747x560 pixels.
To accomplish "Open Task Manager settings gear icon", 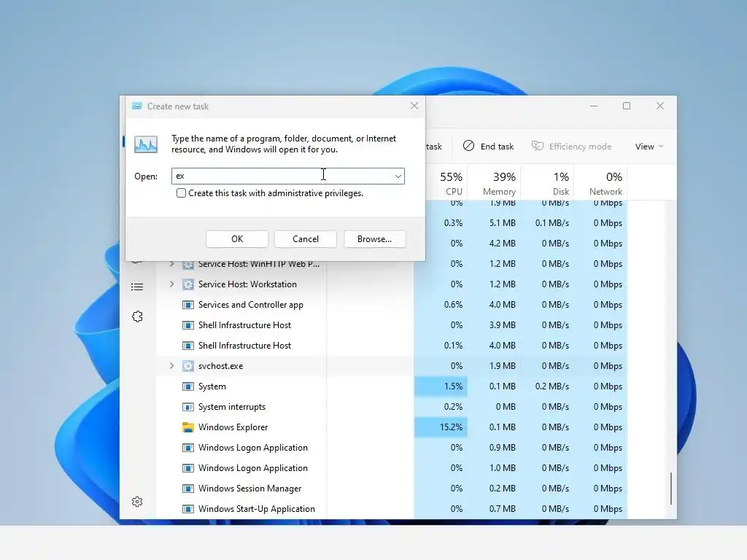I will click(x=137, y=502).
